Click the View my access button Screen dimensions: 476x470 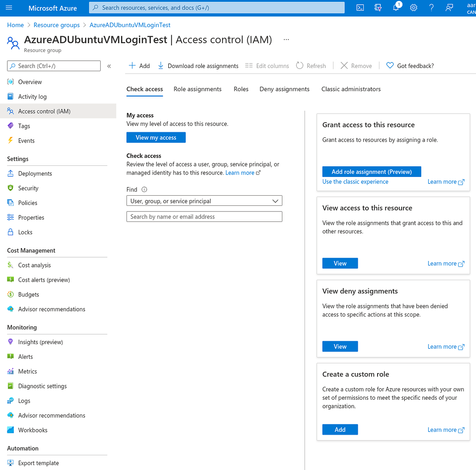[156, 137]
